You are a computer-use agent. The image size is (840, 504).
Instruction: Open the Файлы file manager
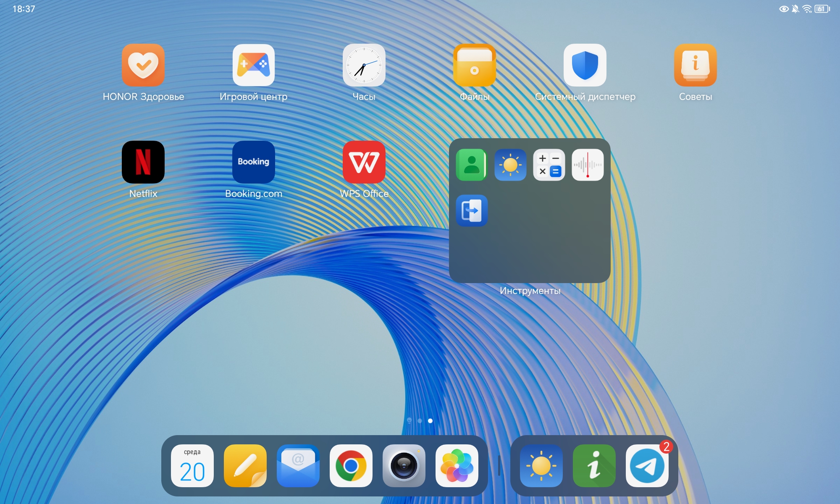(x=475, y=65)
